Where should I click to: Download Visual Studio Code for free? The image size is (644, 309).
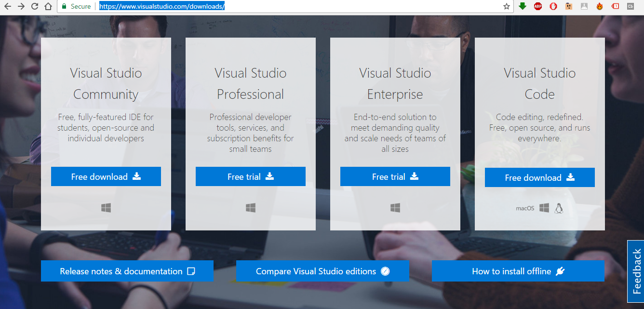click(x=540, y=177)
